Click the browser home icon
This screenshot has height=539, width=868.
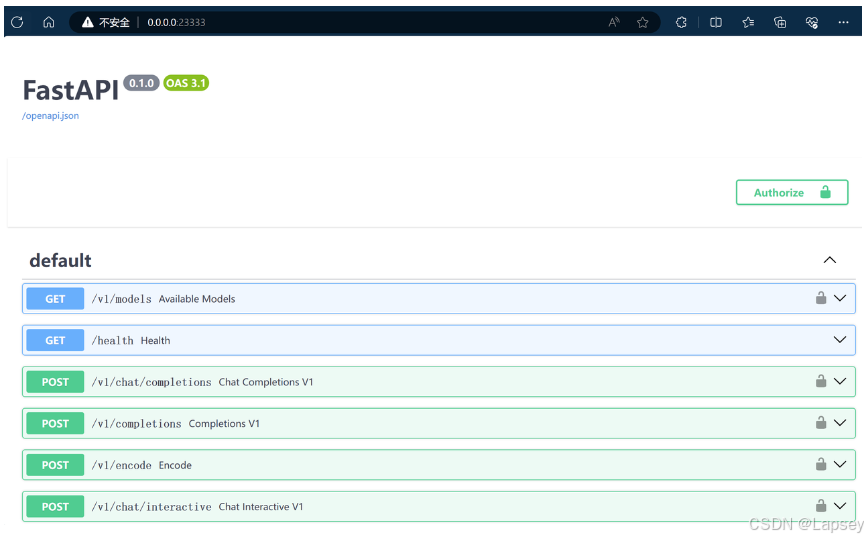(48, 22)
